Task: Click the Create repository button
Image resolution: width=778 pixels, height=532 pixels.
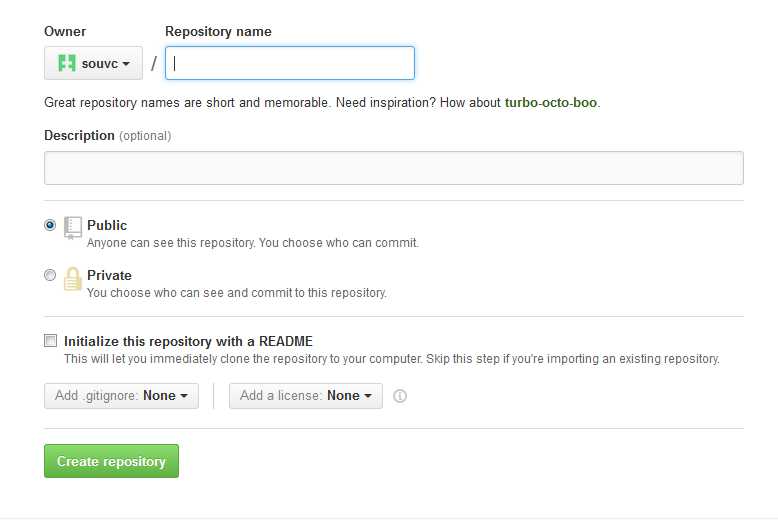Action: coord(111,461)
